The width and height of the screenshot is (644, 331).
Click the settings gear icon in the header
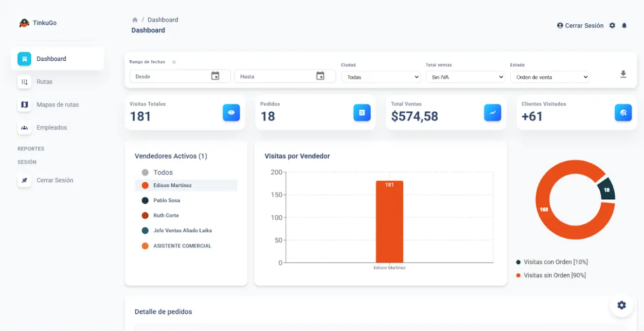[x=612, y=25]
